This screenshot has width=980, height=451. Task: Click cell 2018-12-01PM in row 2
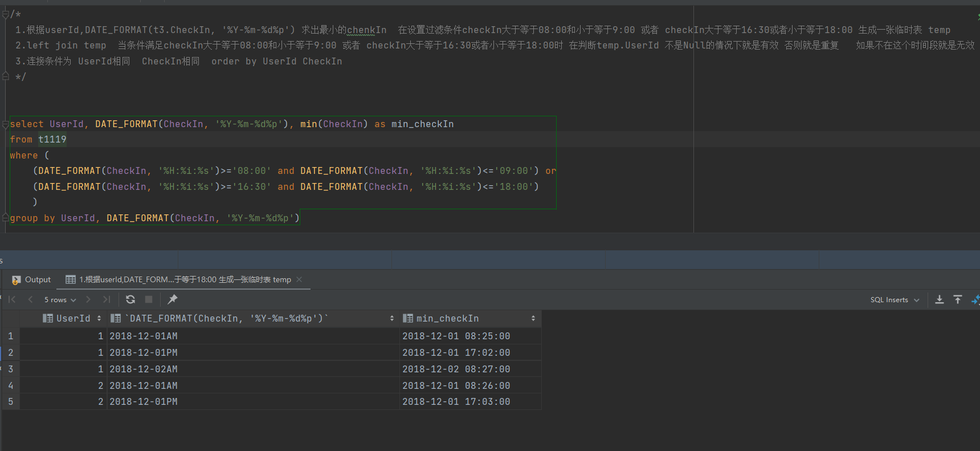coord(253,352)
